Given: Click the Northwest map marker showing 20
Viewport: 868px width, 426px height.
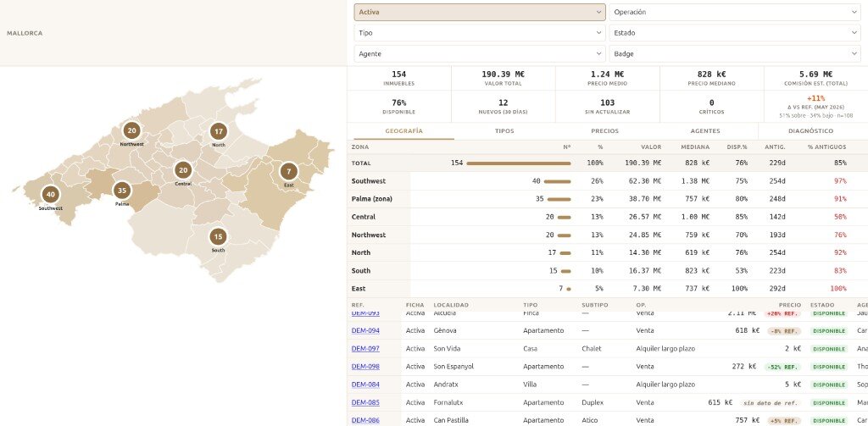Looking at the screenshot, I should 131,131.
